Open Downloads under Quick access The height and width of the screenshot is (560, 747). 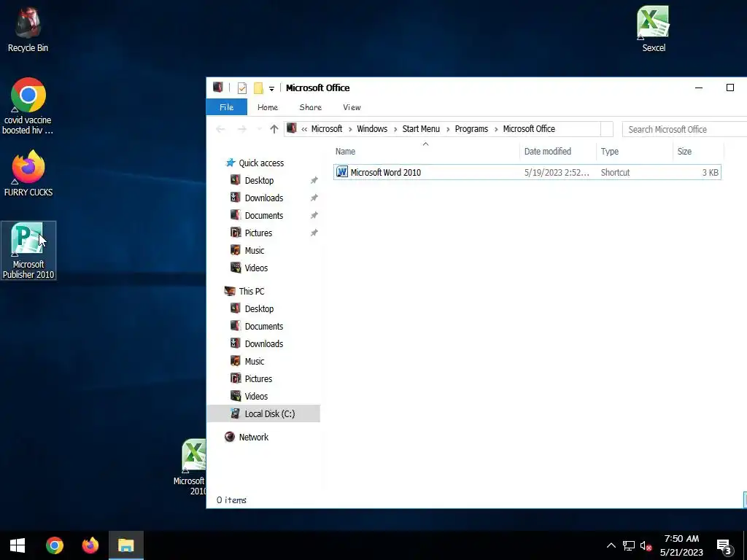264,198
